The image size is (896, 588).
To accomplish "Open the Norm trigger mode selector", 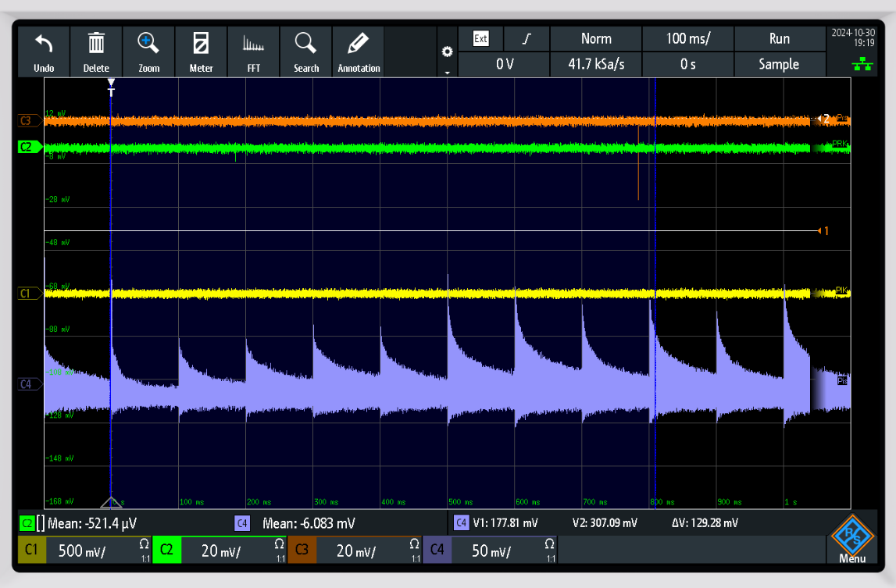I will point(596,38).
